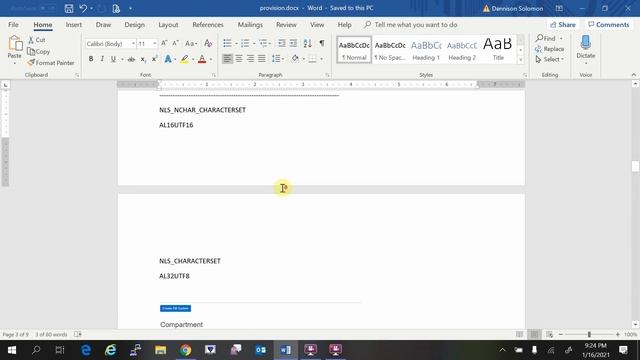Align text right
The height and width of the screenshot is (360, 640).
250,59
